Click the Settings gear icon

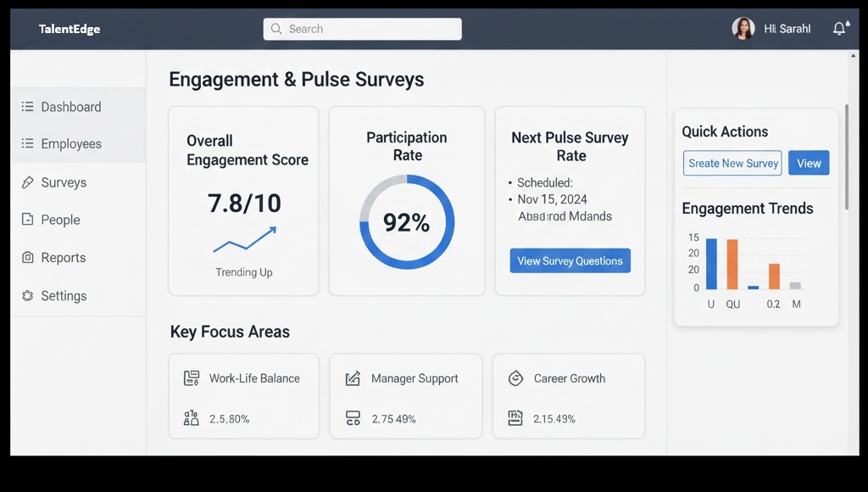pos(27,296)
